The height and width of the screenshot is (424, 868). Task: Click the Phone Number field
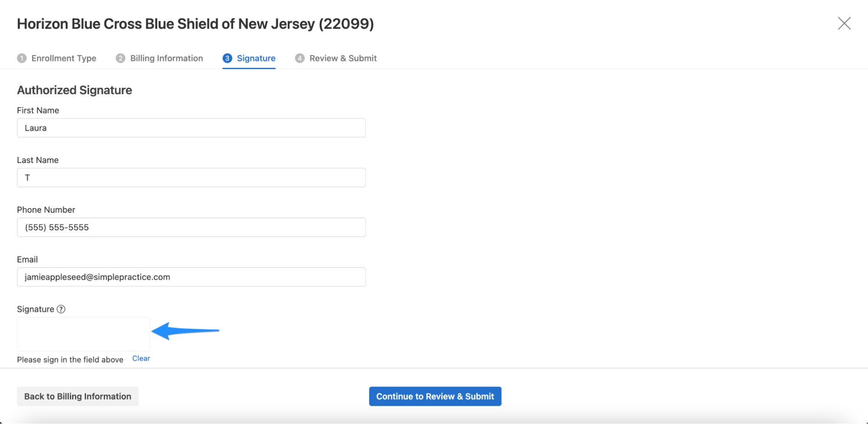pos(191,227)
